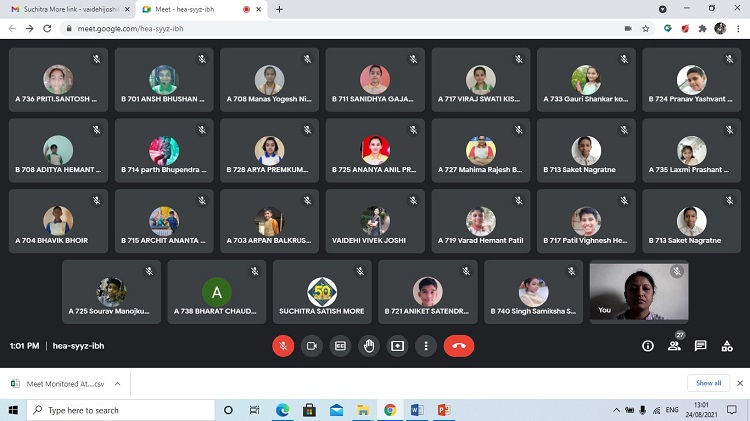750x421 pixels.
Task: Bookmark this page with the star icon
Action: coord(647,28)
